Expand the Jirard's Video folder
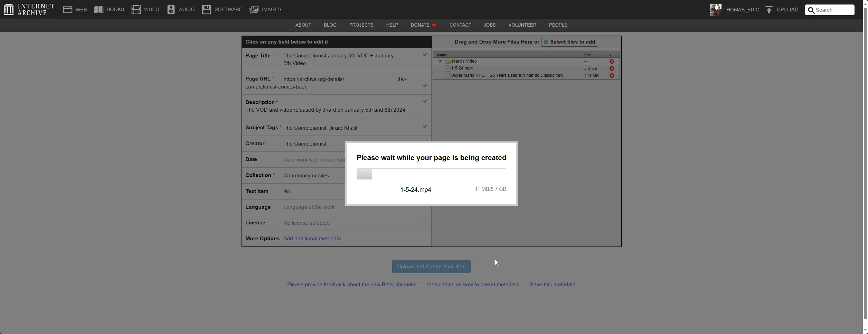The image size is (868, 334). coord(440,61)
